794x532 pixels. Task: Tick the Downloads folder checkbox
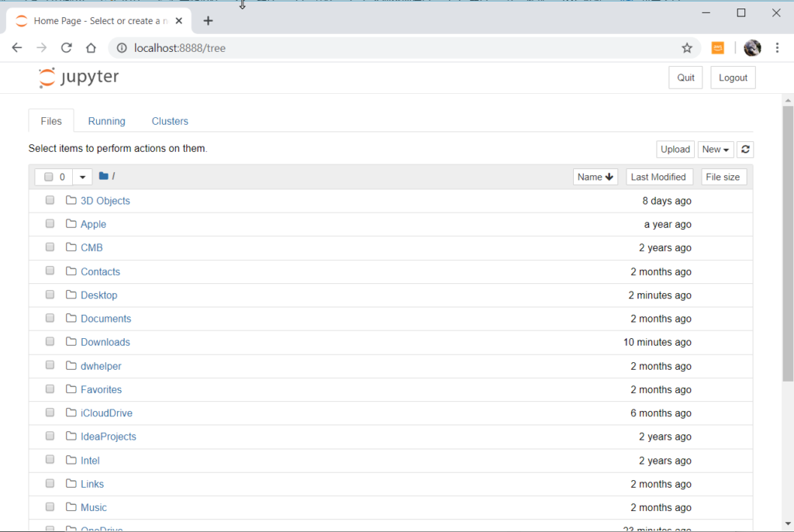click(x=50, y=342)
